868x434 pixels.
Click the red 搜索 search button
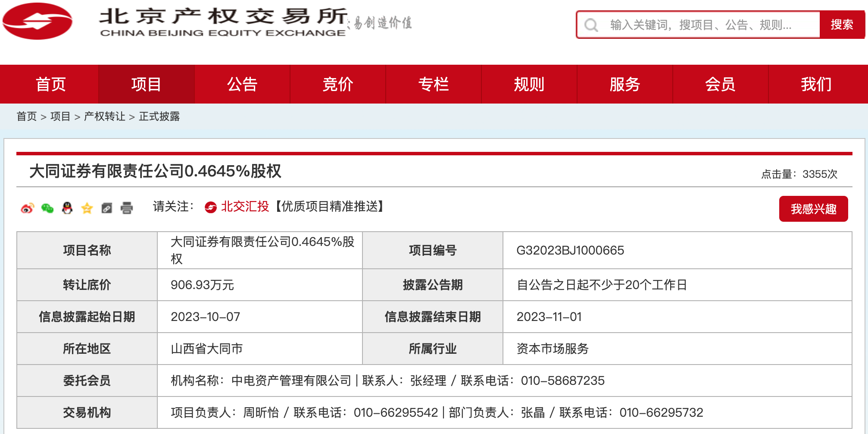click(x=842, y=25)
